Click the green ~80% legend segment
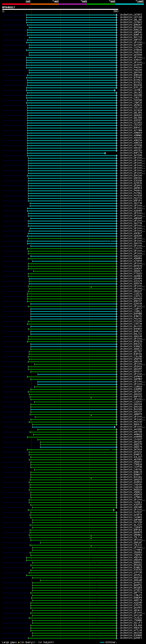 (101, 4)
